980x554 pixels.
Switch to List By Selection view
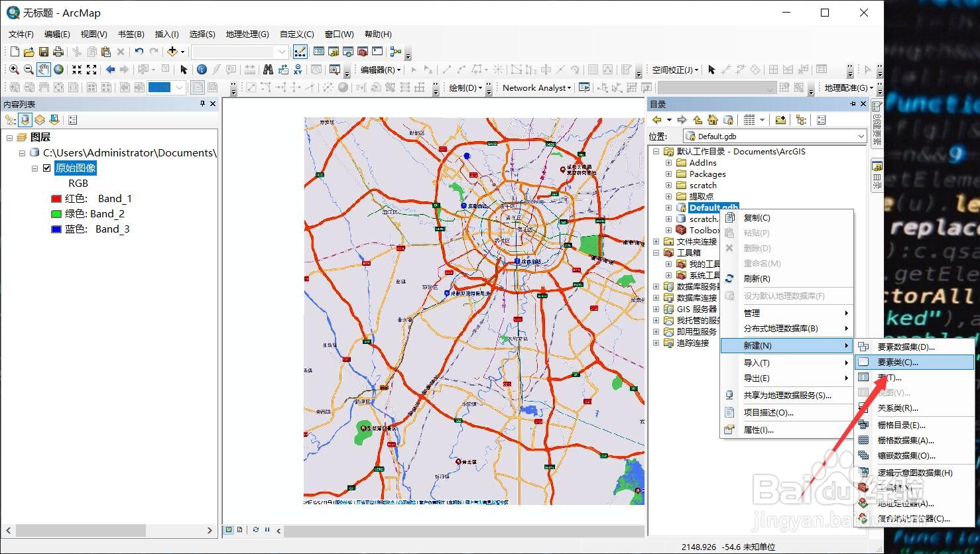[54, 120]
